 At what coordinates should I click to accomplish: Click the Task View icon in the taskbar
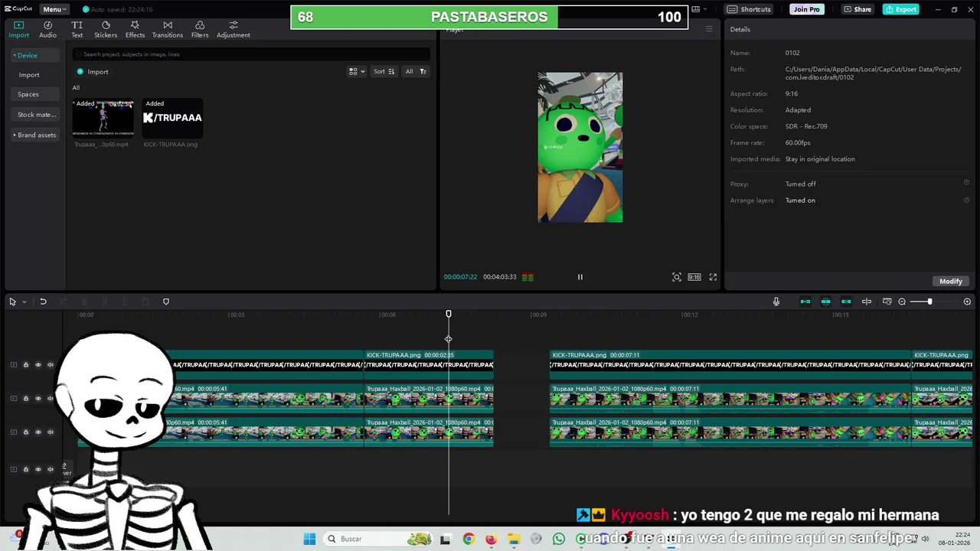[x=446, y=539]
